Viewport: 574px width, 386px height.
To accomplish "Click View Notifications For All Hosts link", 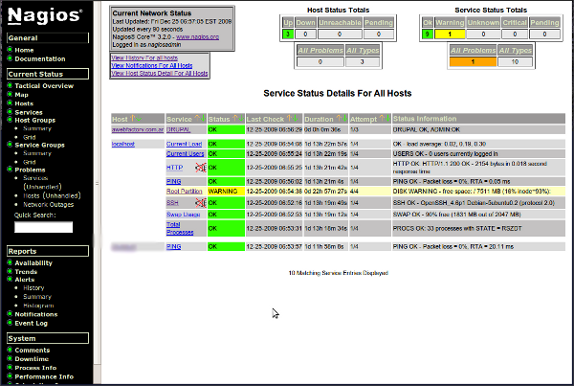I will tap(152, 66).
